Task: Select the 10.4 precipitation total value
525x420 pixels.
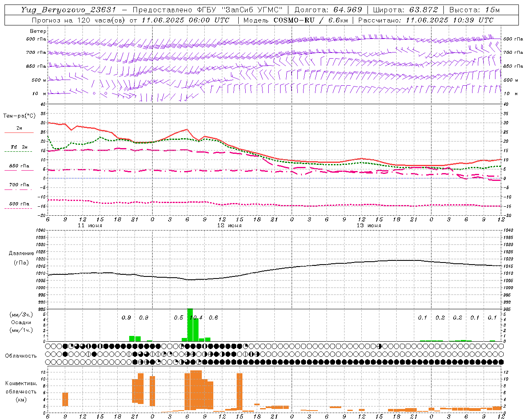Action: click(x=196, y=317)
